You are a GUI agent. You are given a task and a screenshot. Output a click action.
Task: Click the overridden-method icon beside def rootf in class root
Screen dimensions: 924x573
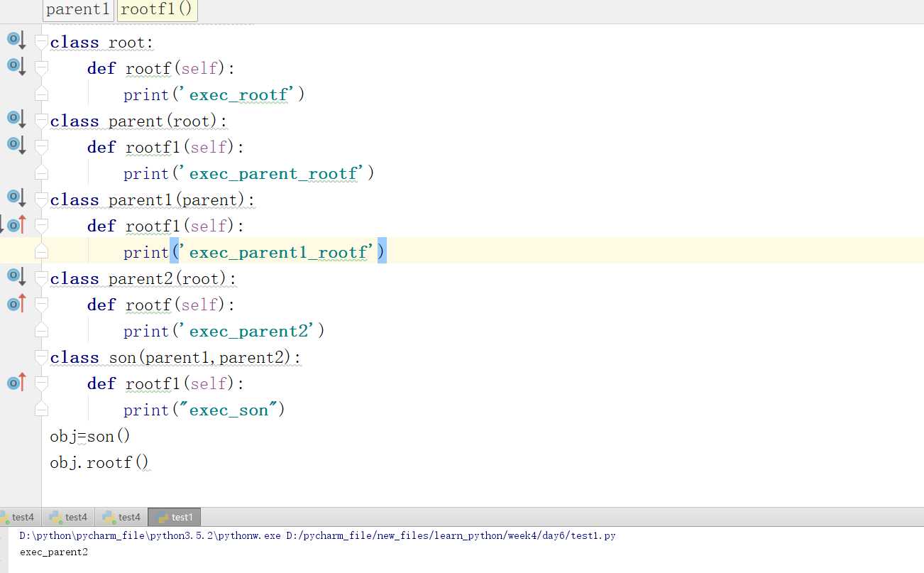point(16,66)
